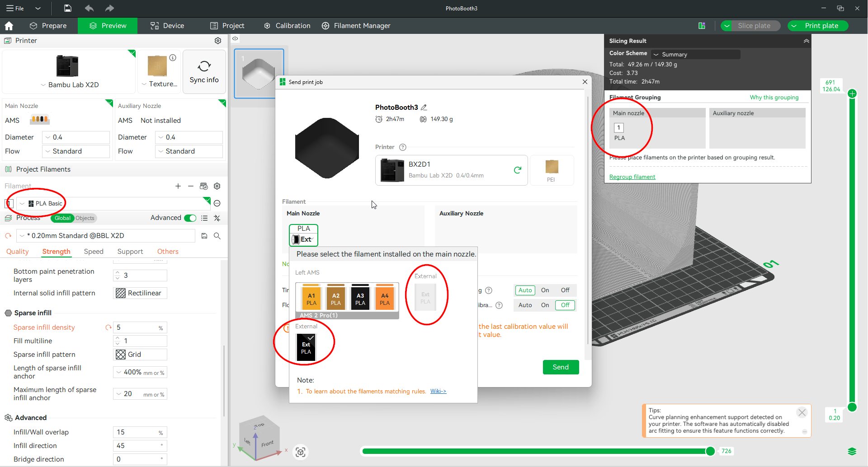The height and width of the screenshot is (467, 868).
Task: Select A3 black PLA AMS slot
Action: pos(360,297)
